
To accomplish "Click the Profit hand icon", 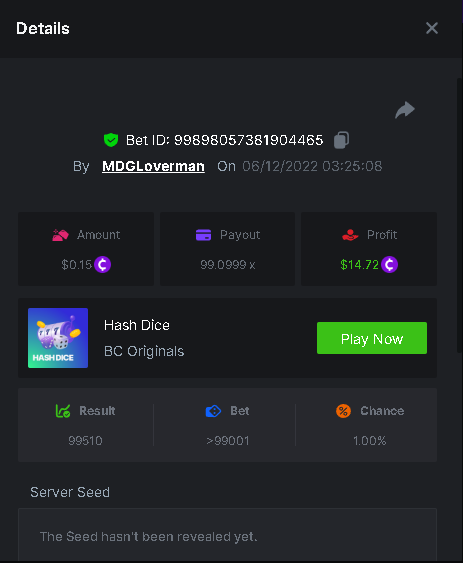I will point(350,235).
